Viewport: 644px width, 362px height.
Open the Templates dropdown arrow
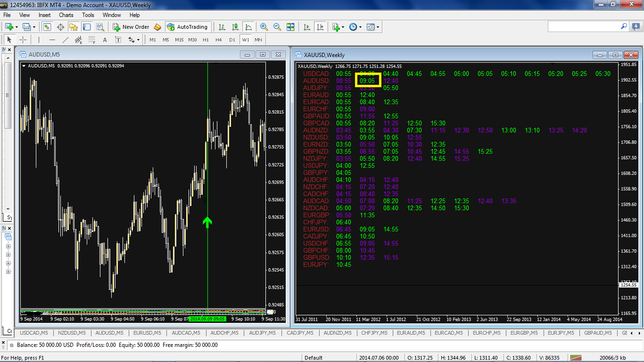pos(378,27)
